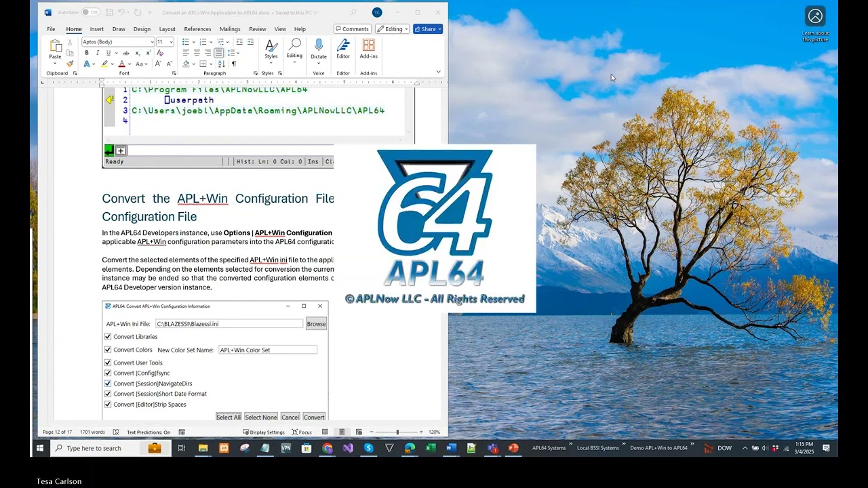Click the Undo arrow in title bar

121,12
